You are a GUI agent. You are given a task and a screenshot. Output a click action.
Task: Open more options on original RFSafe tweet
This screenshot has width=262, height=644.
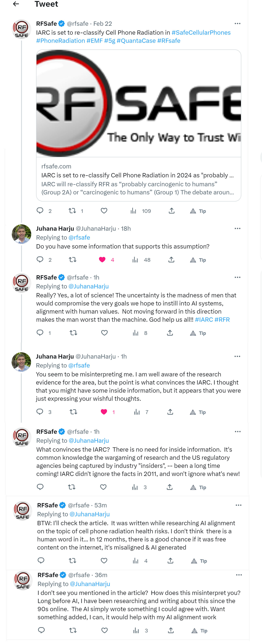click(x=237, y=24)
